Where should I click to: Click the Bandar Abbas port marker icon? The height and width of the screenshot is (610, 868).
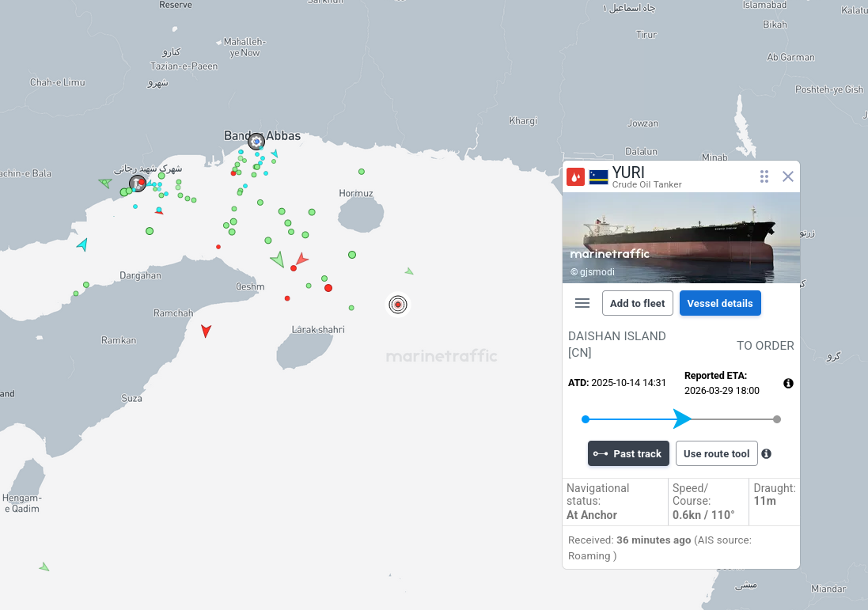click(x=256, y=141)
